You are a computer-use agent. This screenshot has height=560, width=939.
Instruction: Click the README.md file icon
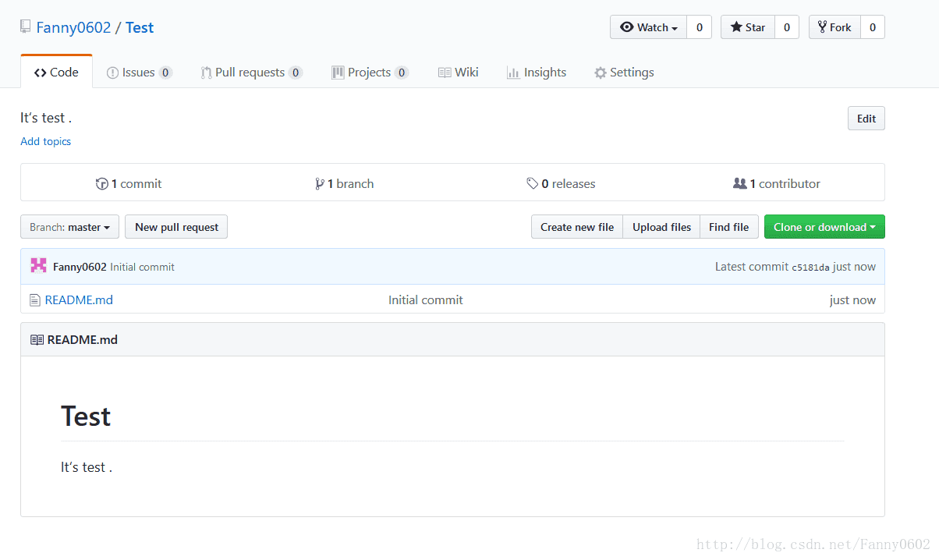coord(34,300)
